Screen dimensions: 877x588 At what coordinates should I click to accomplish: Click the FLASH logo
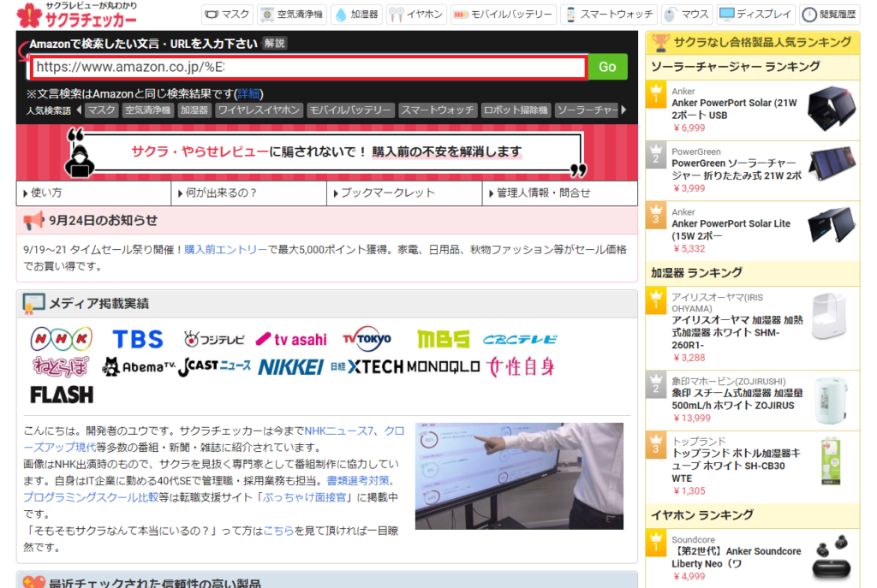(62, 395)
